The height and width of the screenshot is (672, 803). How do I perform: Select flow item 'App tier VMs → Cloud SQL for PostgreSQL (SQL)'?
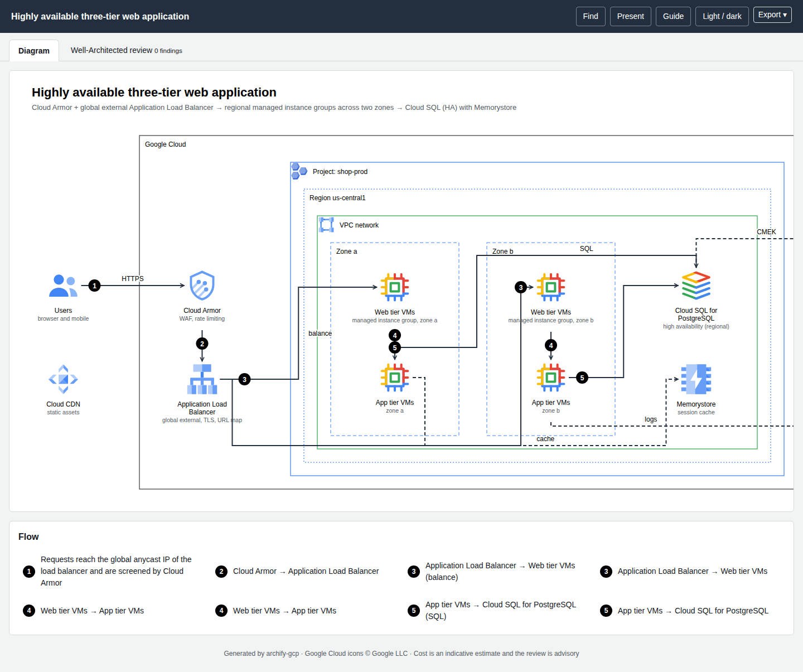pyautogui.click(x=495, y=610)
